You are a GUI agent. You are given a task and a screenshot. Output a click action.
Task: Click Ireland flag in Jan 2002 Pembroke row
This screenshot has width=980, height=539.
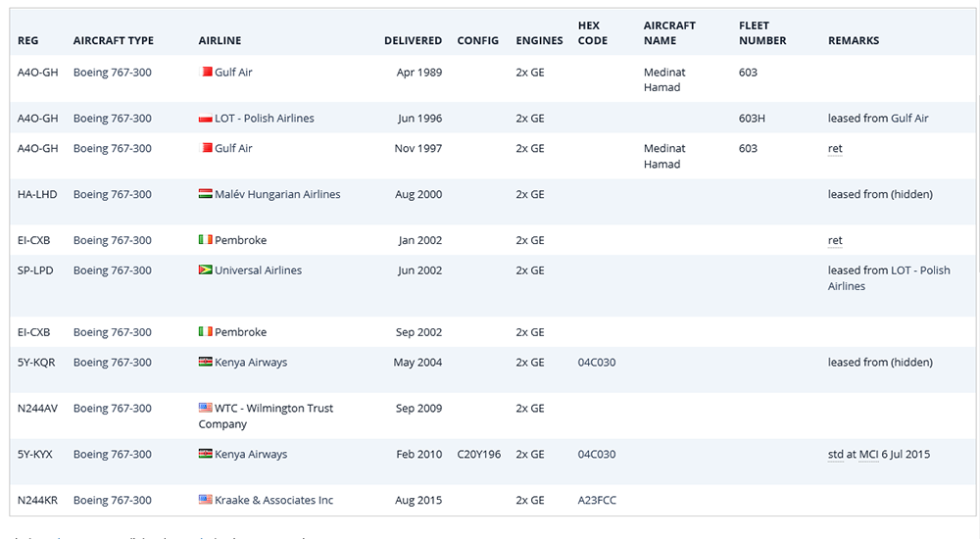(205, 240)
